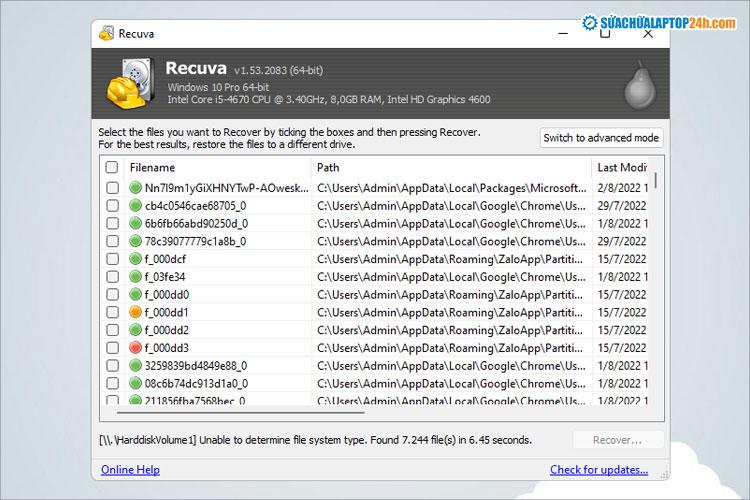Click green state icon of 3259839bd4849e88_0

(x=135, y=366)
